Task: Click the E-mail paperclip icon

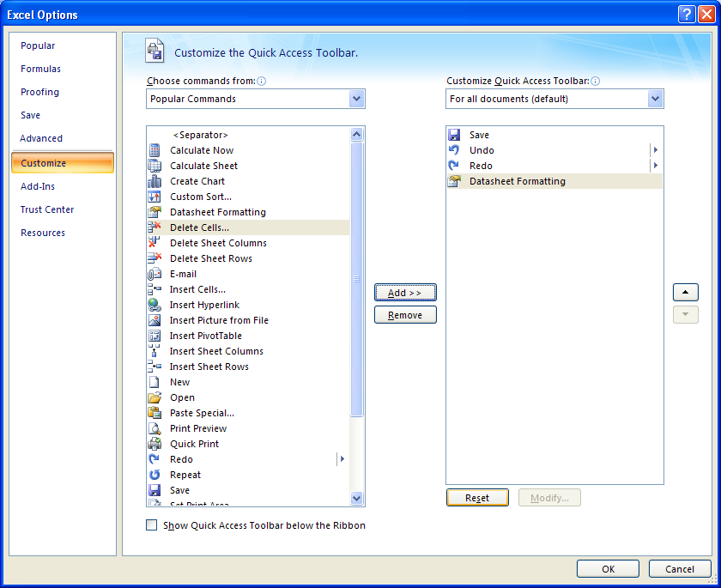Action: coord(154,274)
